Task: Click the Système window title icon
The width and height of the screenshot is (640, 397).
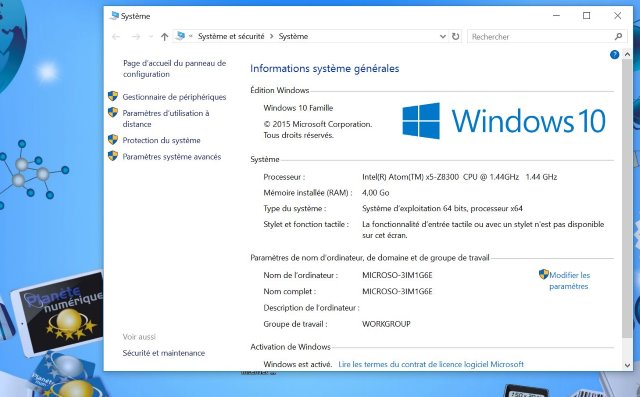Action: [x=114, y=16]
